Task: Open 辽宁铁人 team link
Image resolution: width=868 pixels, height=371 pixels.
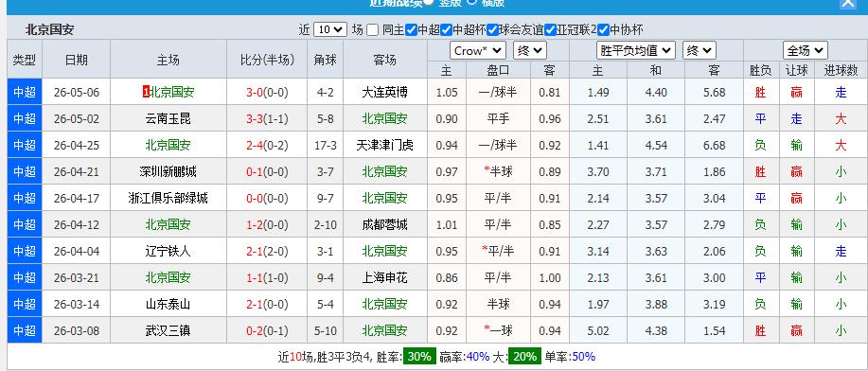Action: point(168,252)
